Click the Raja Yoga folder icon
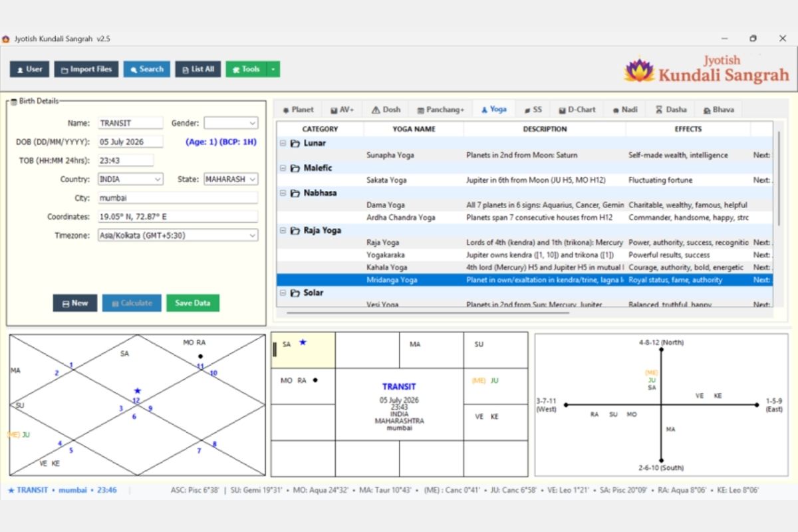The width and height of the screenshot is (798, 532). (x=295, y=231)
